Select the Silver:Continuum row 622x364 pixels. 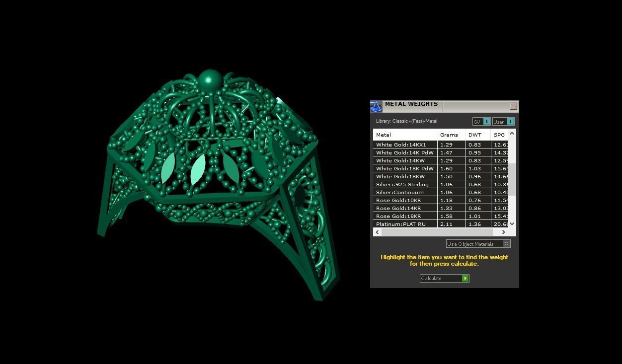click(441, 192)
